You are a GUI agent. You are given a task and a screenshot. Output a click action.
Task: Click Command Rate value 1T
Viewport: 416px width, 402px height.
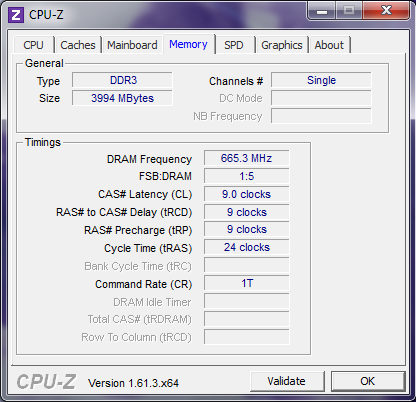(x=247, y=283)
